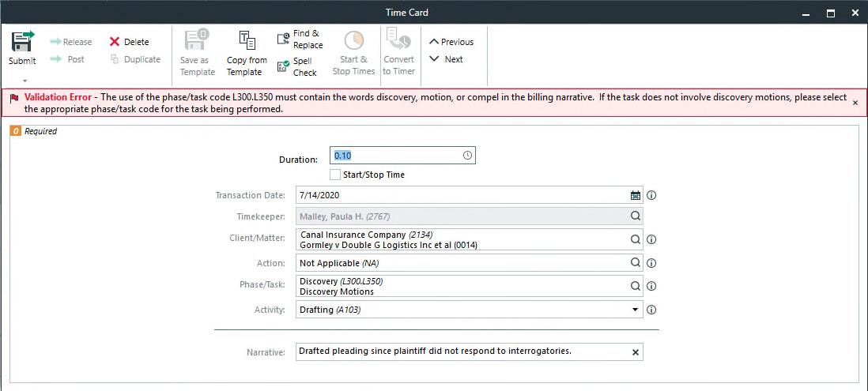Click the red Validation Error flag icon
Viewport: 868px width, 391px height.
(14, 97)
